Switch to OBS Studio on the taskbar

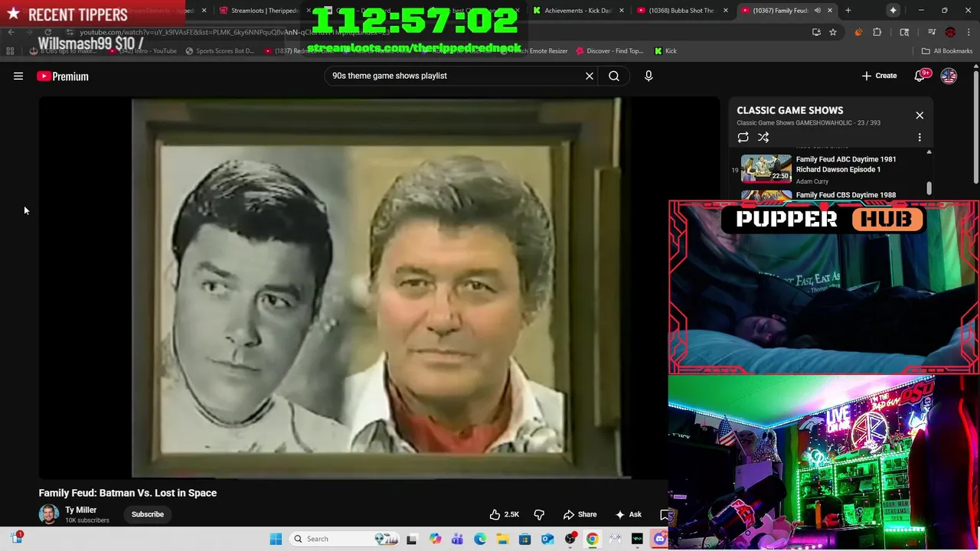[x=570, y=539]
